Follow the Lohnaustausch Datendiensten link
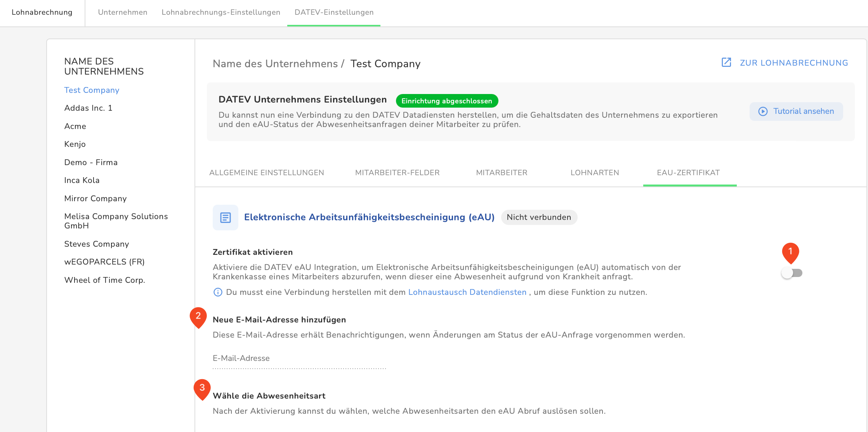Screen dimensions: 868x432 pos(467,292)
